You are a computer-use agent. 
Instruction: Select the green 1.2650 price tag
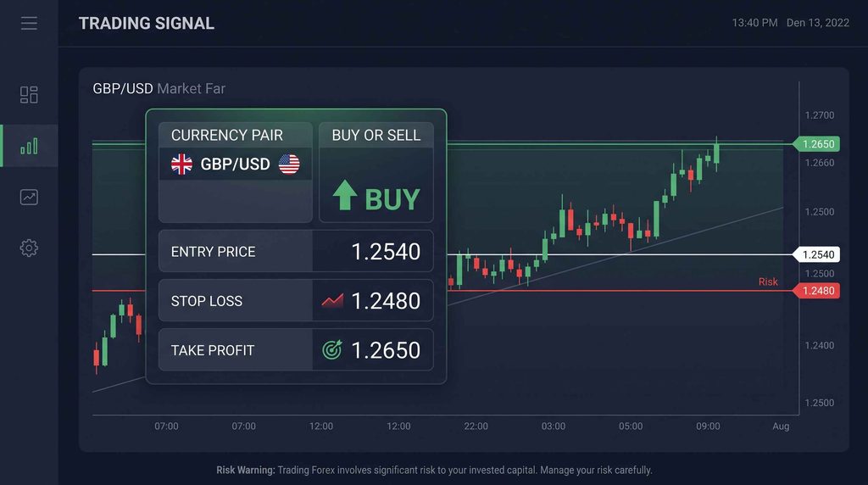coord(816,144)
